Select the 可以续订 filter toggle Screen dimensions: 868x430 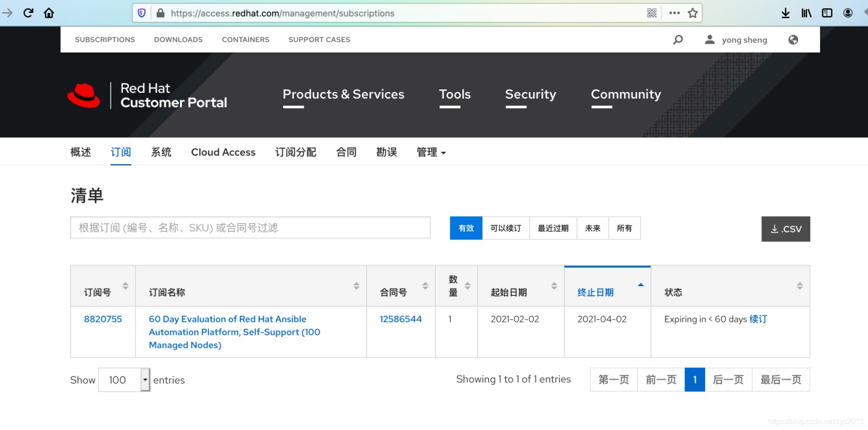[506, 228]
